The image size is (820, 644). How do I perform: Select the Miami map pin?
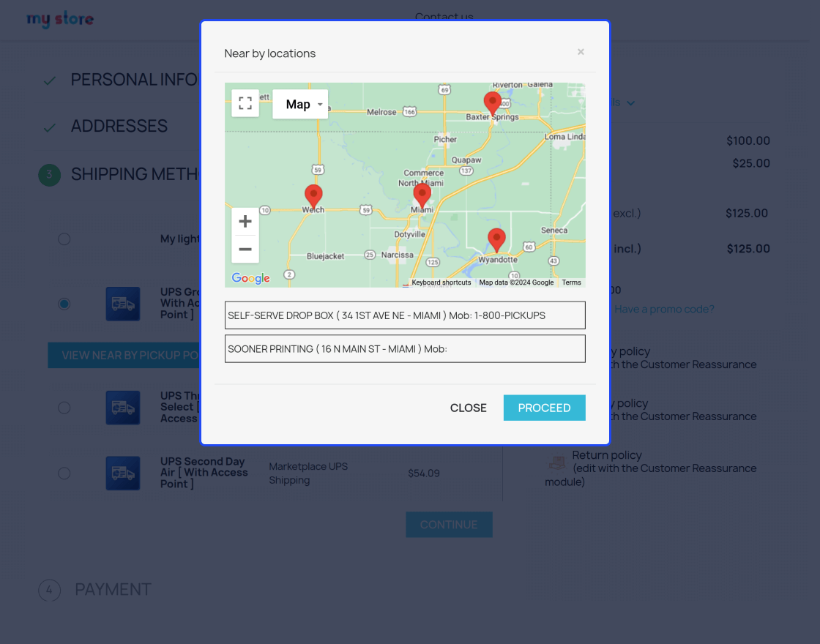click(422, 197)
